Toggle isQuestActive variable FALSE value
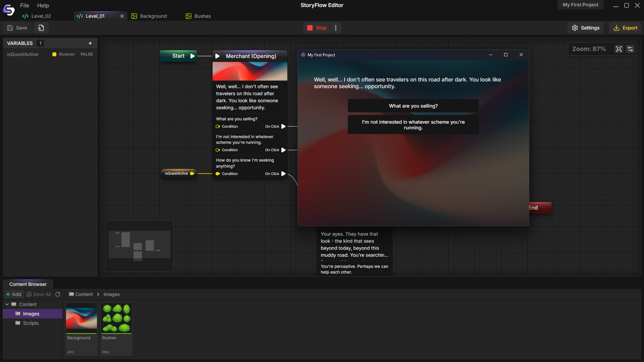 (x=87, y=54)
